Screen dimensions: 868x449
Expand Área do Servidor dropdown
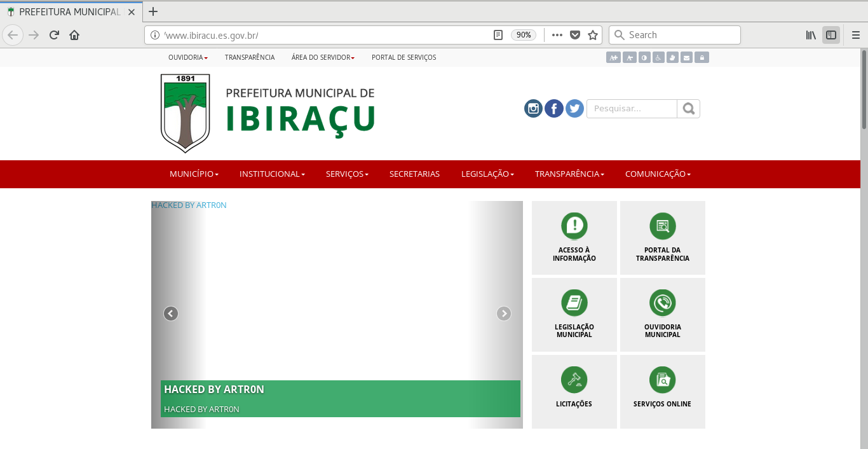pos(323,57)
